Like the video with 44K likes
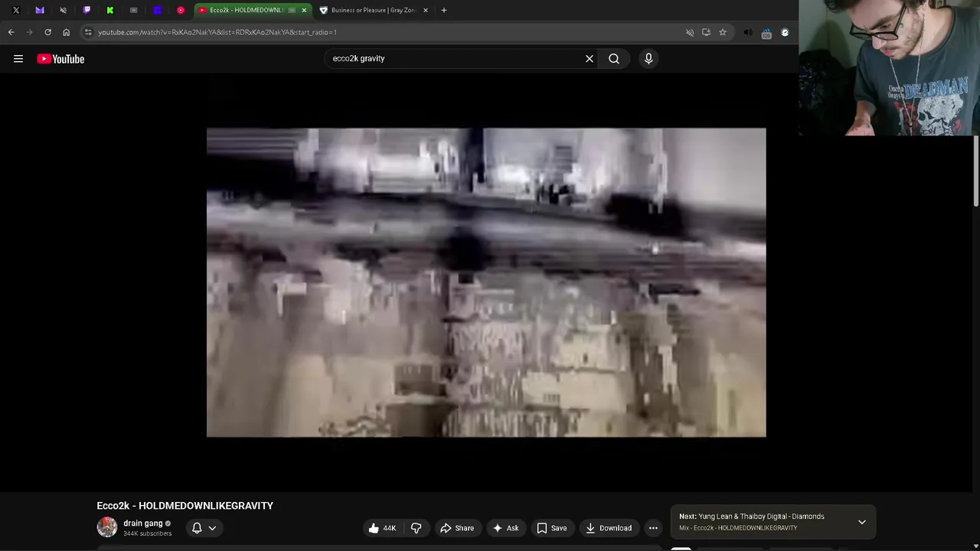Image resolution: width=980 pixels, height=551 pixels. click(382, 528)
